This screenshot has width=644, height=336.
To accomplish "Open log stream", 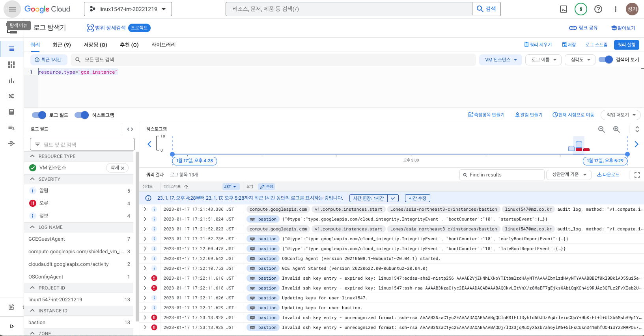I will click(x=596, y=45).
